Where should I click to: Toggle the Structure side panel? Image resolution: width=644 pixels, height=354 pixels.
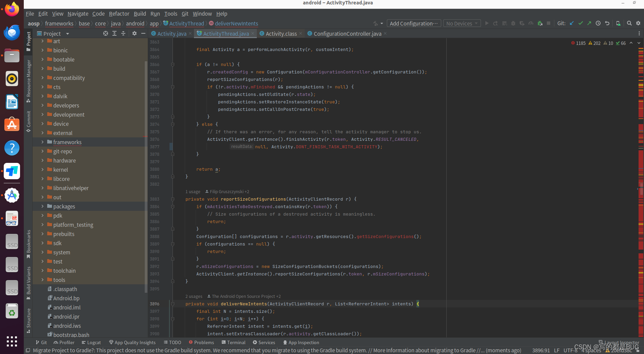pyautogui.click(x=29, y=321)
